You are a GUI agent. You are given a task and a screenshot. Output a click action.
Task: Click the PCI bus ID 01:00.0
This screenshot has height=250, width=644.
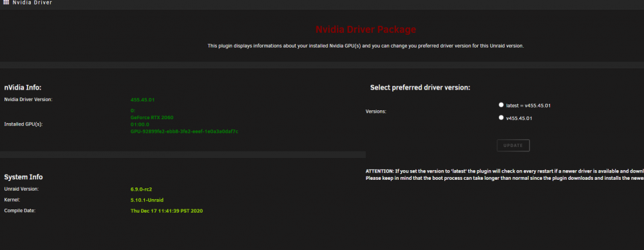pos(140,124)
